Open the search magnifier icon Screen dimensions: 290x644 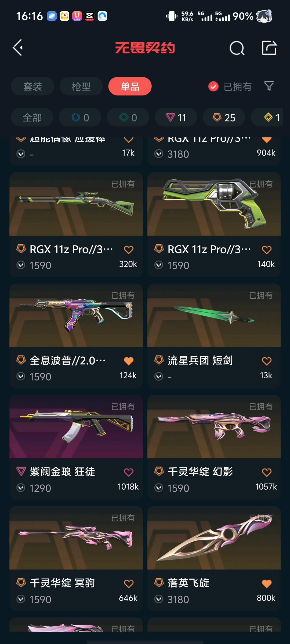[237, 48]
